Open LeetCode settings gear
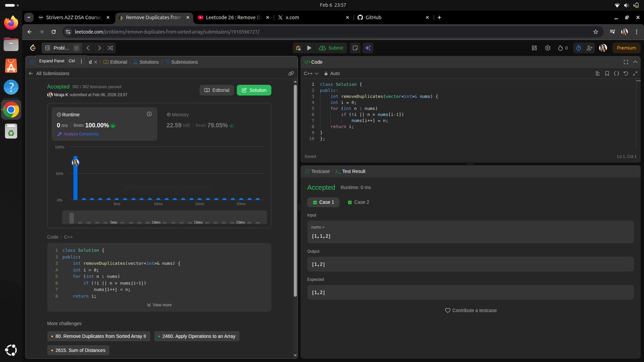This screenshot has height=362, width=644. (547, 48)
